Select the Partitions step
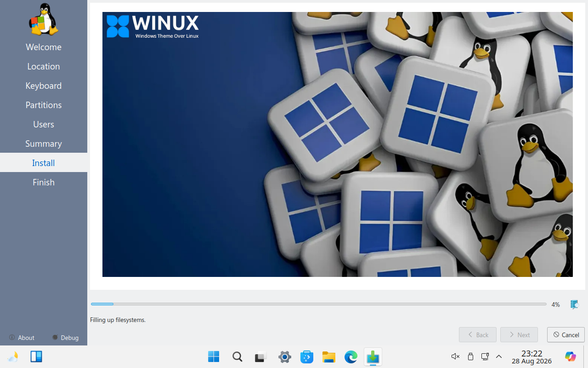The height and width of the screenshot is (368, 588). click(x=44, y=105)
